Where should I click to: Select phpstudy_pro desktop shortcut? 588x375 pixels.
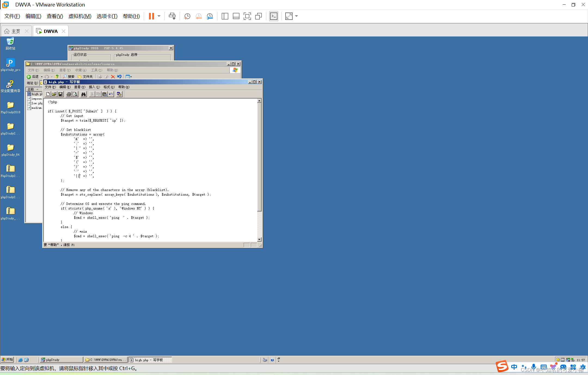click(x=10, y=65)
